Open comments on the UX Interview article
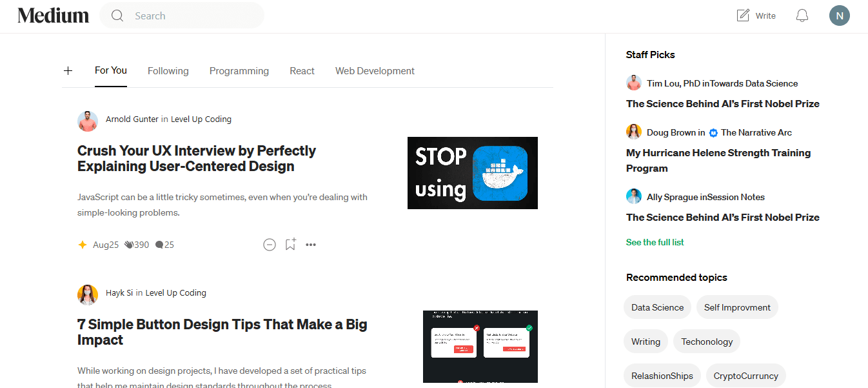This screenshot has height=388, width=868. coord(164,244)
